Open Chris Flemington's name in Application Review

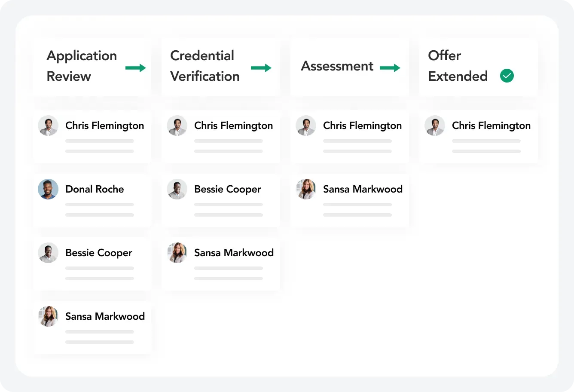(x=104, y=126)
